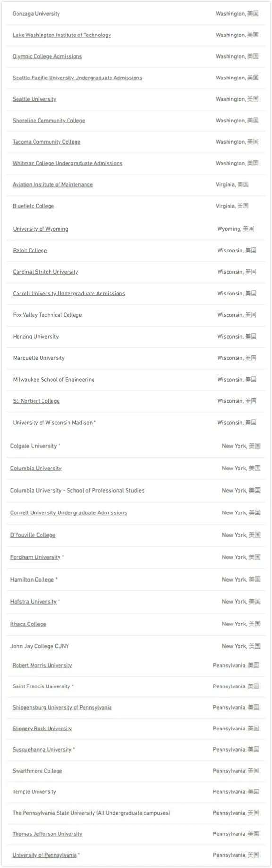This screenshot has width=272, height=868.
Task: Open Seattle Pacific University Undergraduate Admissions
Action: pos(77,78)
